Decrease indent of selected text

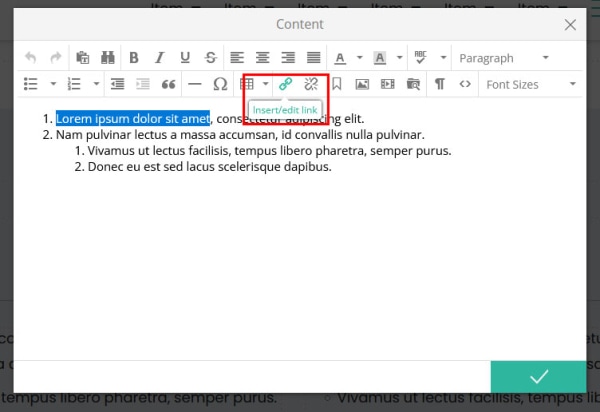[117, 84]
